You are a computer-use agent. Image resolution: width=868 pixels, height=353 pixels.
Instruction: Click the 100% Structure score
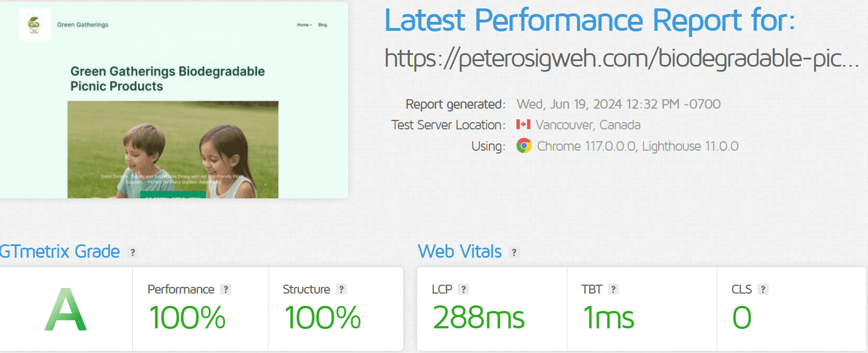[x=322, y=318]
